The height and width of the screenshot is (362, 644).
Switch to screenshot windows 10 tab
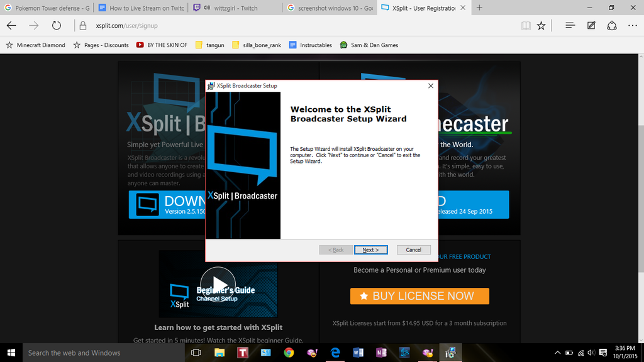pos(330,8)
